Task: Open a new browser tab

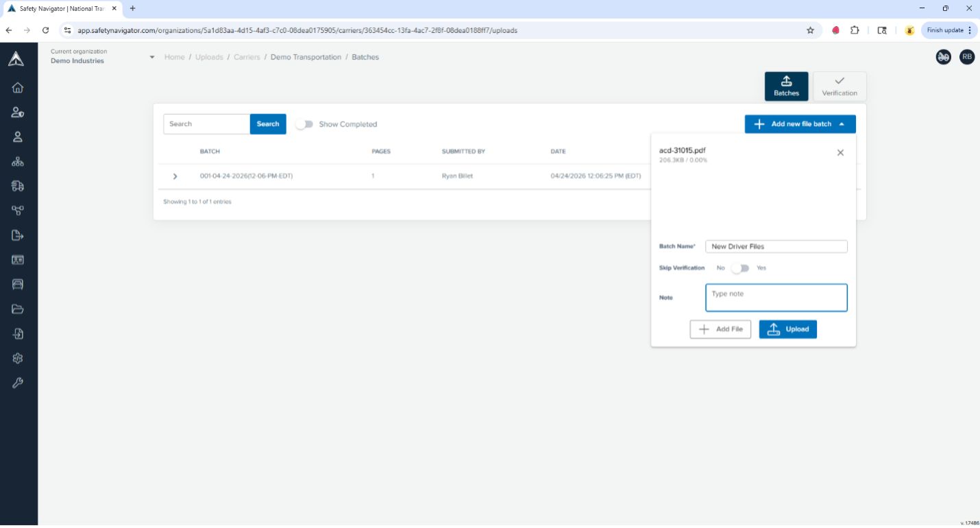Action: pyautogui.click(x=133, y=8)
